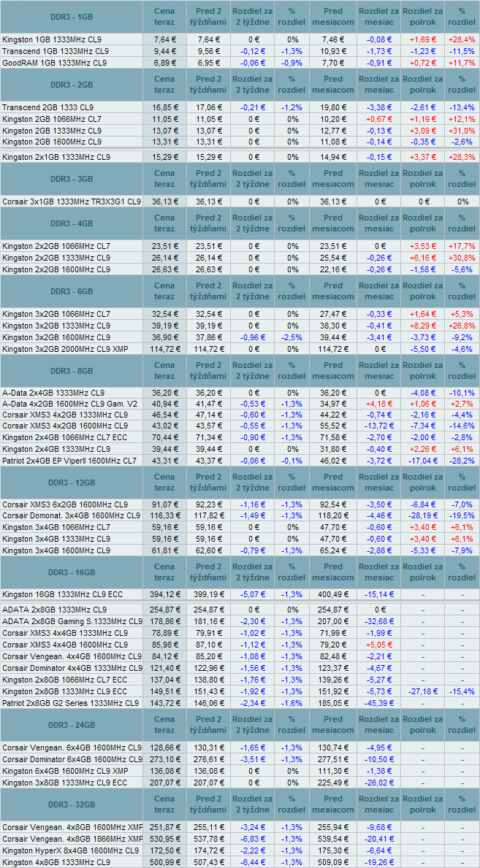Click the Transcend 2GB 1333 CL9 product name

pyautogui.click(x=47, y=107)
